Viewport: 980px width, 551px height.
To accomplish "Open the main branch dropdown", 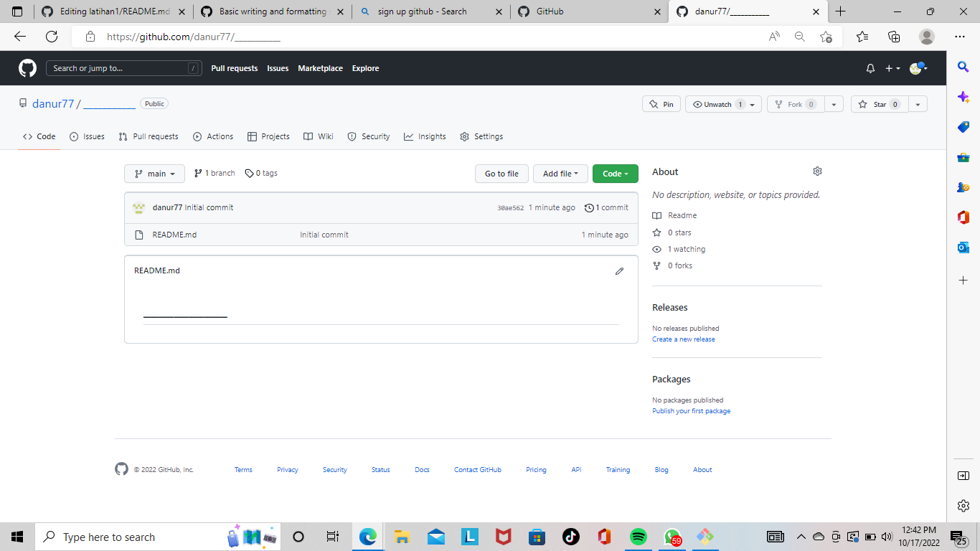I will tap(154, 173).
